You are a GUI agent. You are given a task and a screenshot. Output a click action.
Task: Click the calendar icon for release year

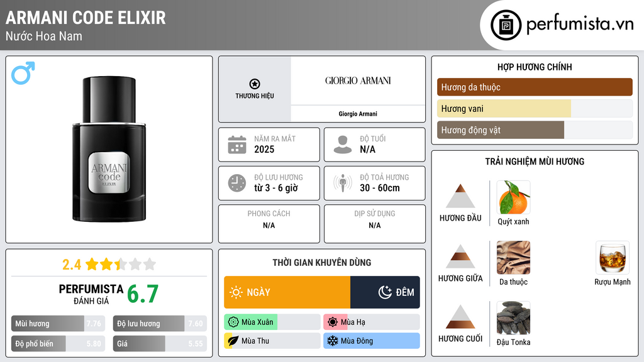236,145
